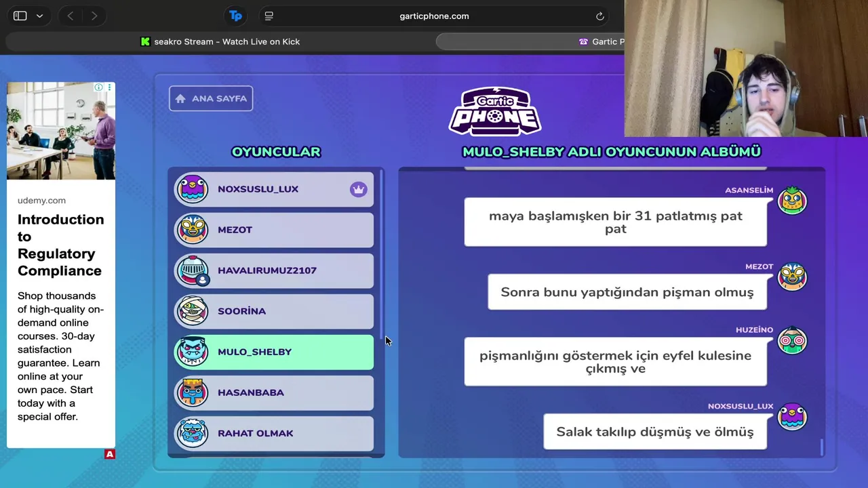Click the reader view icon in address bar
Image resolution: width=868 pixels, height=488 pixels.
point(269,16)
